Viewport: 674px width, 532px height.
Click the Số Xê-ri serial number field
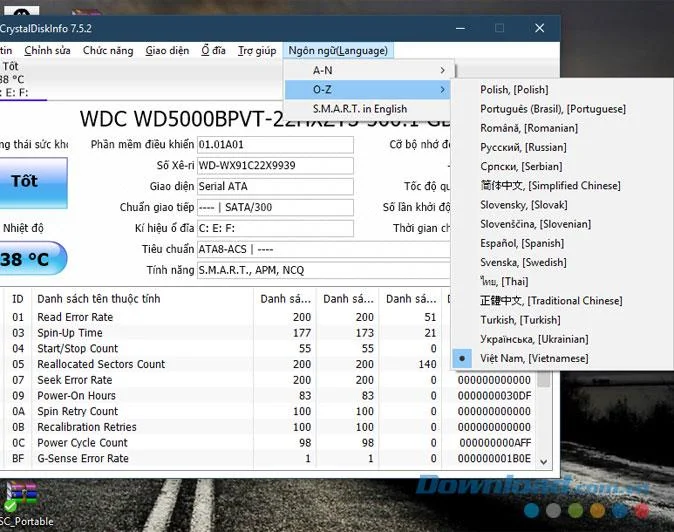[x=275, y=165]
